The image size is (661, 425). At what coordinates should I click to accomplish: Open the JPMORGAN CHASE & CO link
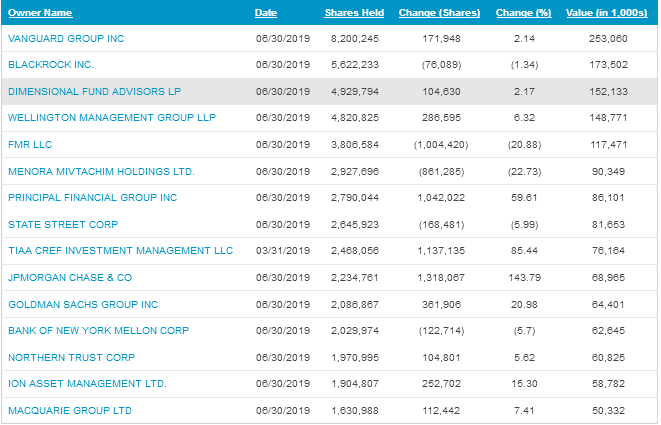pyautogui.click(x=70, y=278)
